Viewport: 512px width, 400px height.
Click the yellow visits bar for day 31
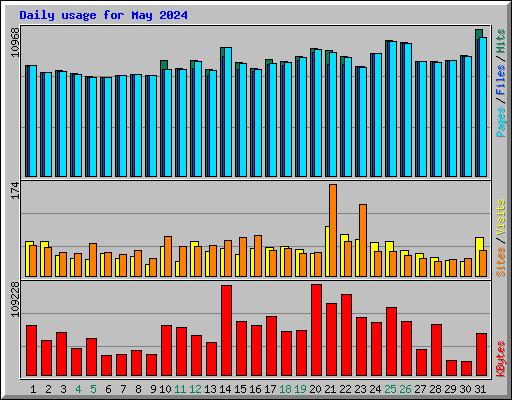(478, 257)
